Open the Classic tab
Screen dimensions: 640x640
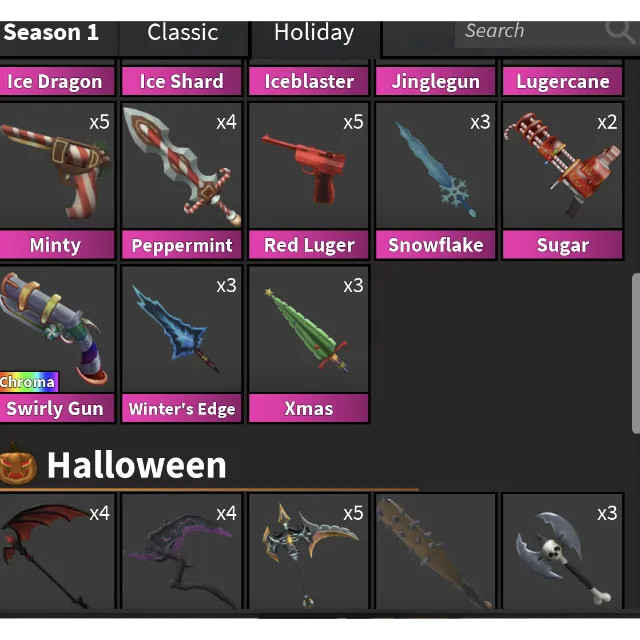click(x=183, y=33)
